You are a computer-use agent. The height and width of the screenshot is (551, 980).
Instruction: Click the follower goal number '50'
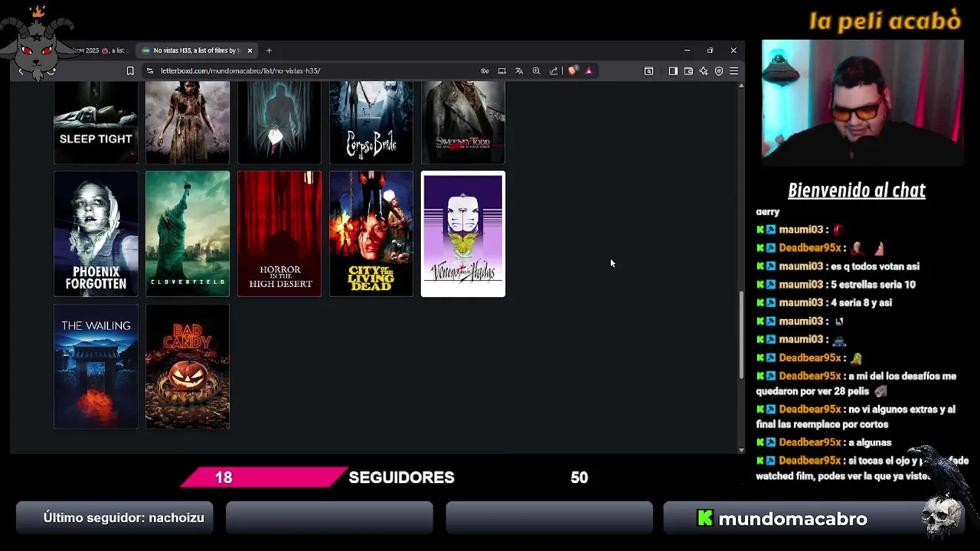[579, 478]
